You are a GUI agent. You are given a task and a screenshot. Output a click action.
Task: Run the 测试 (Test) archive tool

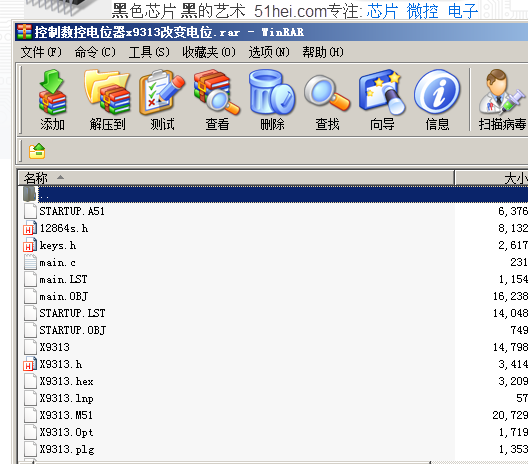click(x=162, y=100)
